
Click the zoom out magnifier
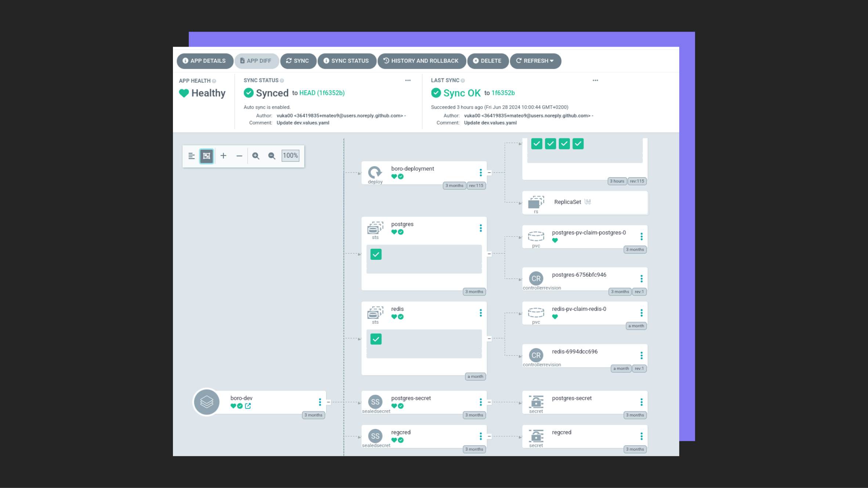click(x=272, y=156)
